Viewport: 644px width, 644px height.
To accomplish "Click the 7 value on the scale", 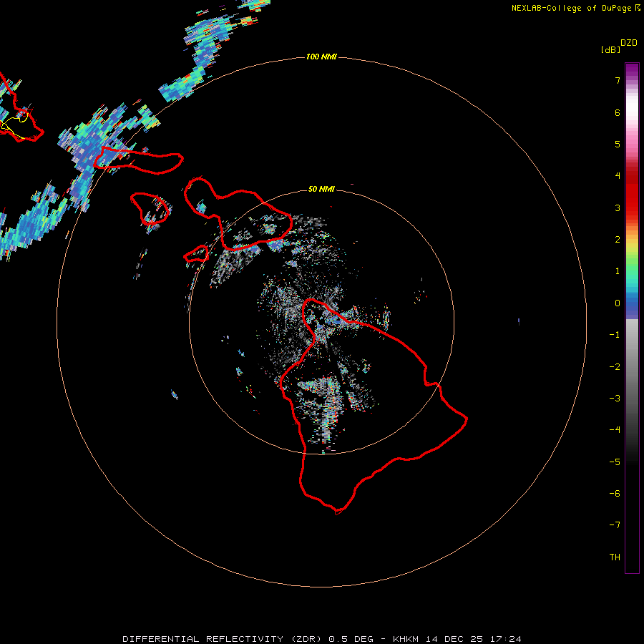I will coord(618,80).
